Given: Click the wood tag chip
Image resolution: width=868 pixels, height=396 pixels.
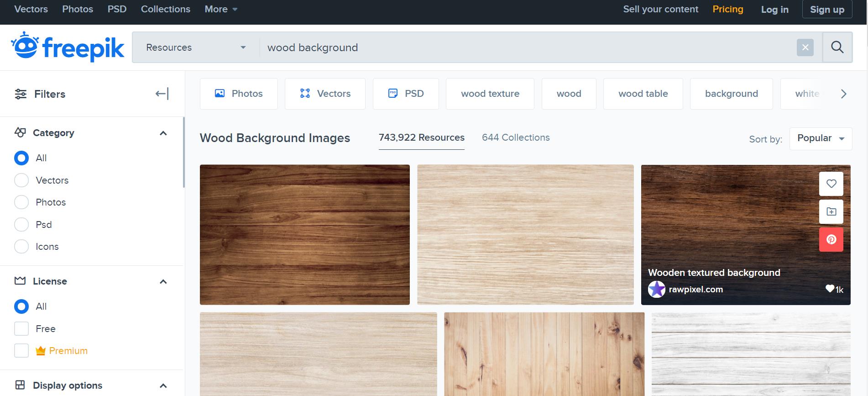Looking at the screenshot, I should coord(569,94).
